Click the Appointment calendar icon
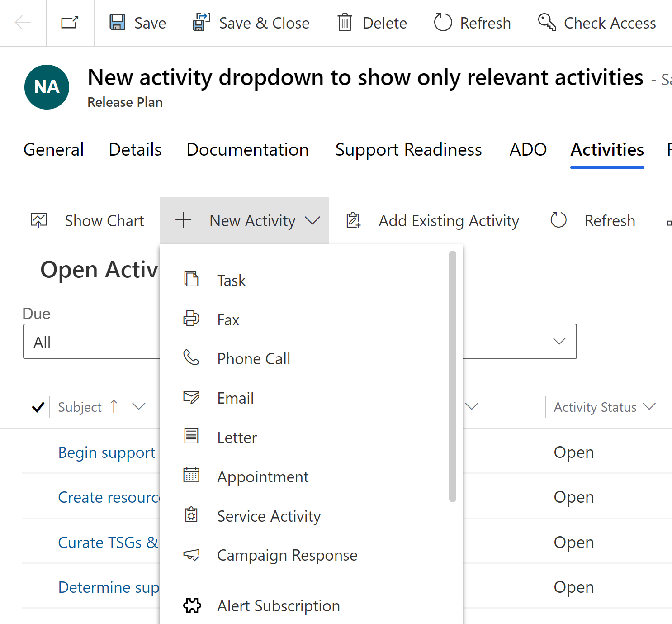 point(192,476)
